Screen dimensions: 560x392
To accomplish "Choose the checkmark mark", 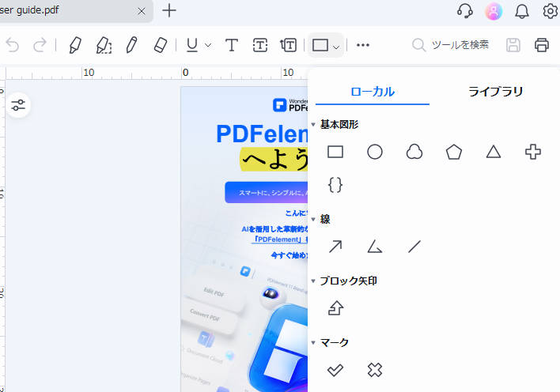I will pyautogui.click(x=335, y=370).
